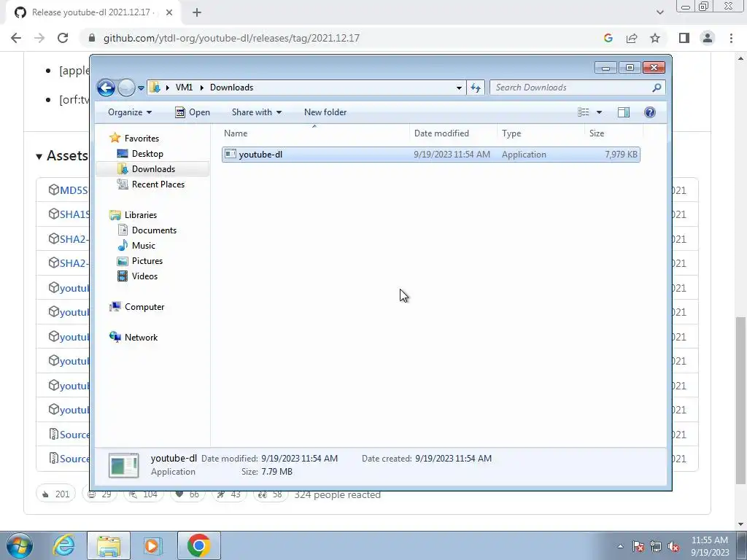
Task: Toggle the Chrome side panel
Action: coord(684,38)
